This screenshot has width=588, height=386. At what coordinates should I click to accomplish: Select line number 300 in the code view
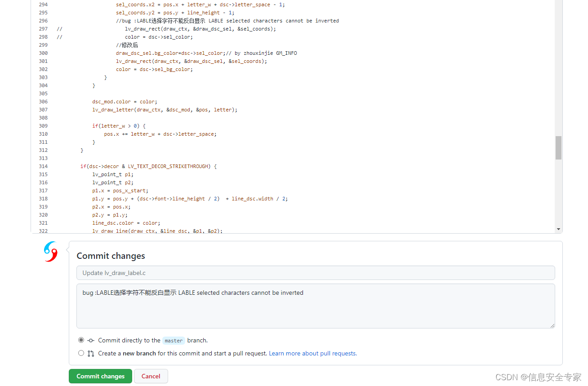coord(43,53)
